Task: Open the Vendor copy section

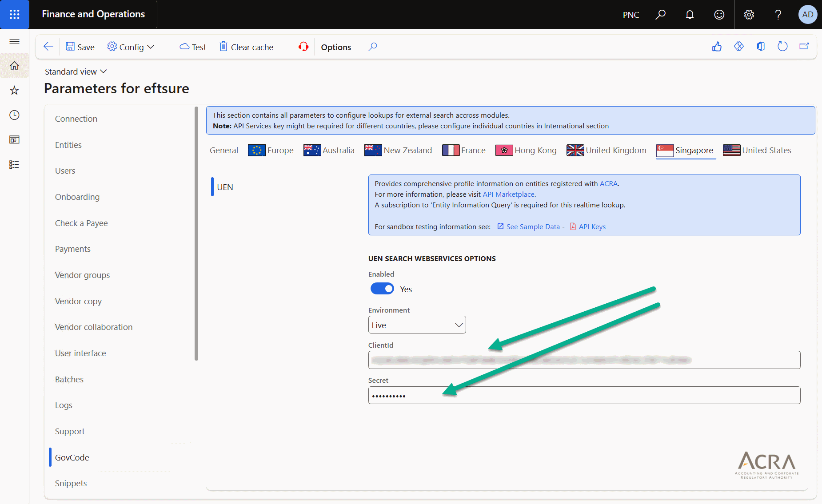Action: (79, 301)
